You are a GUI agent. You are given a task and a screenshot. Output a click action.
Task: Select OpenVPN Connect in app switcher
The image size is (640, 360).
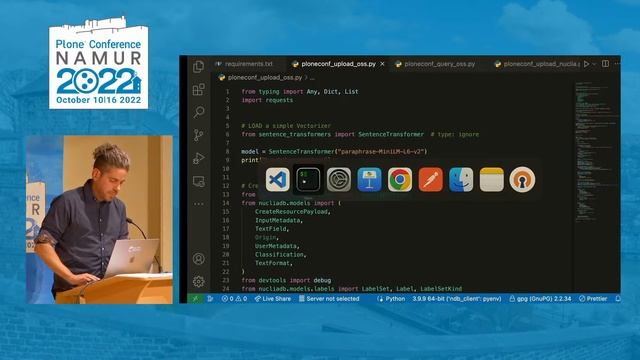522,180
